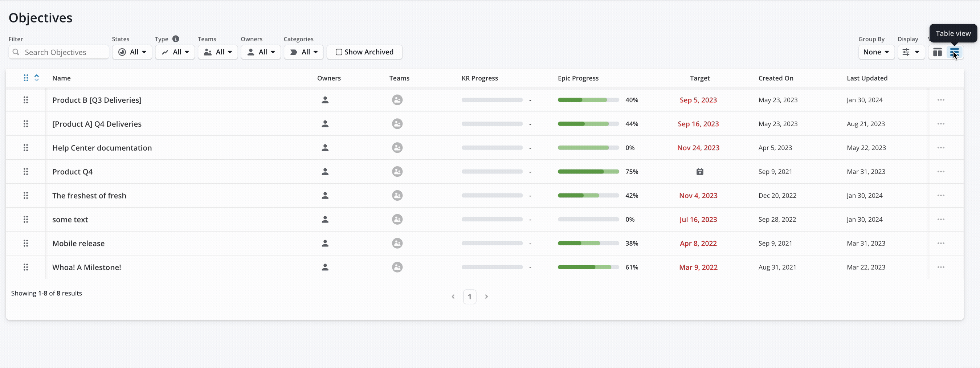Switch to Table view icon
Image resolution: width=980 pixels, height=368 pixels.
pyautogui.click(x=954, y=52)
